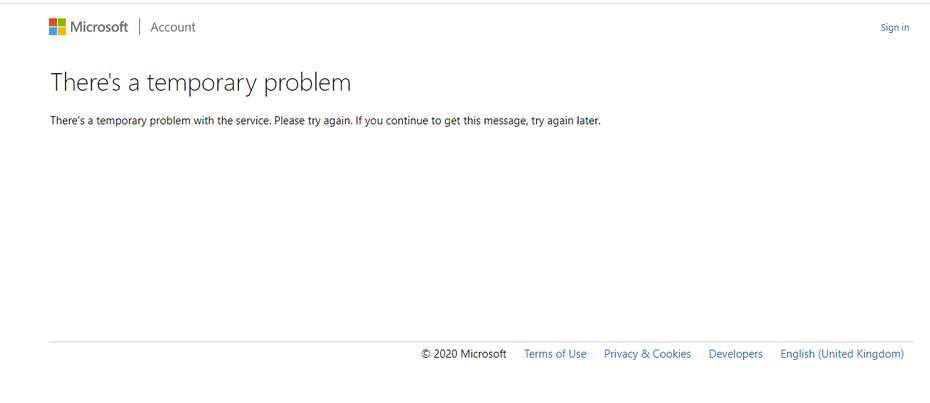Open the Terms of Use link
Viewport: 930px width, 403px height.
(x=555, y=354)
